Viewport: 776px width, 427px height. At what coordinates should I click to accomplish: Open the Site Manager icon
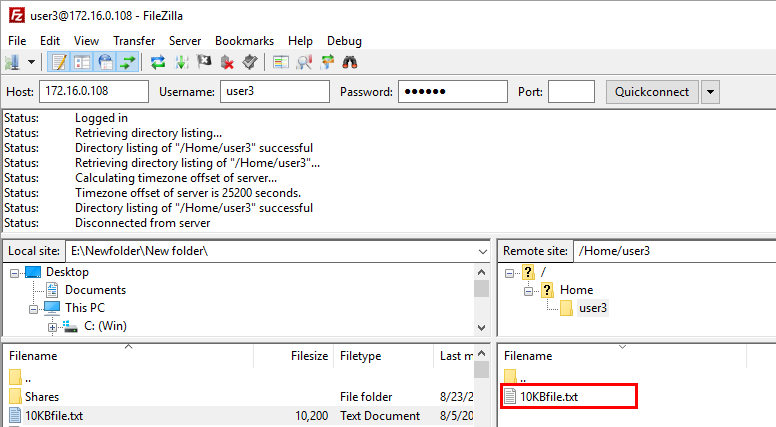[13, 62]
